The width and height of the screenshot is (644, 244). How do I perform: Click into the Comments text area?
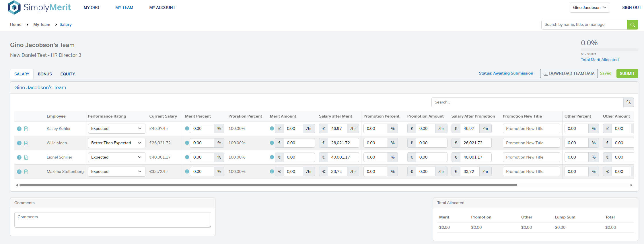coord(112,220)
